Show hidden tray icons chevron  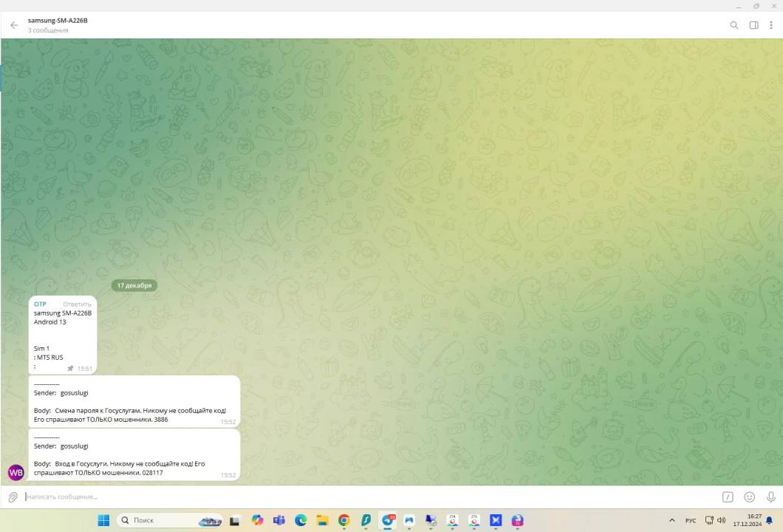point(672,520)
